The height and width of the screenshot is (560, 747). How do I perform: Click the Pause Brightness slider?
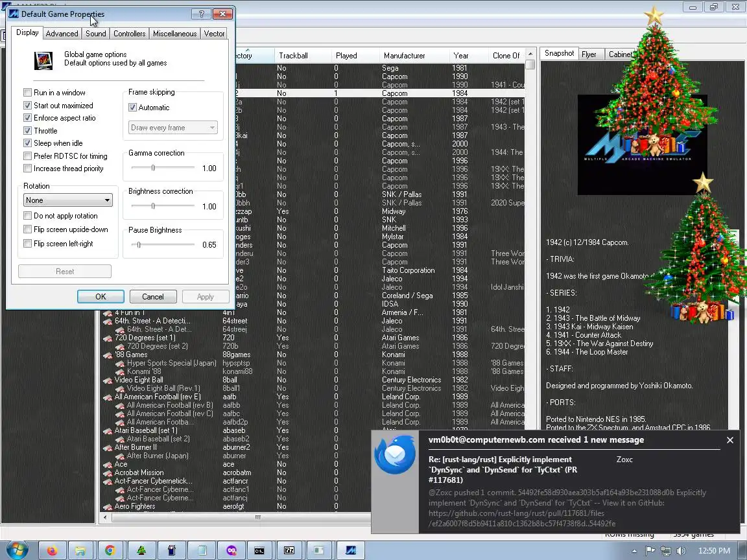pyautogui.click(x=163, y=245)
